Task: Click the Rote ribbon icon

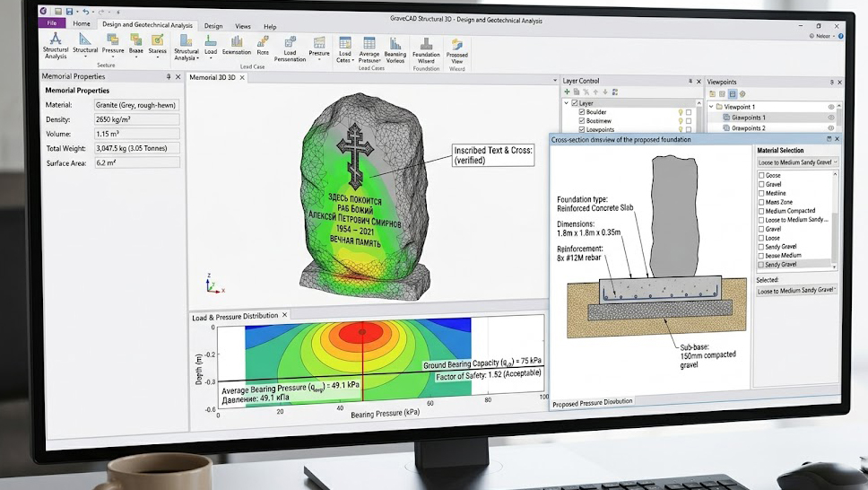Action: pyautogui.click(x=263, y=41)
